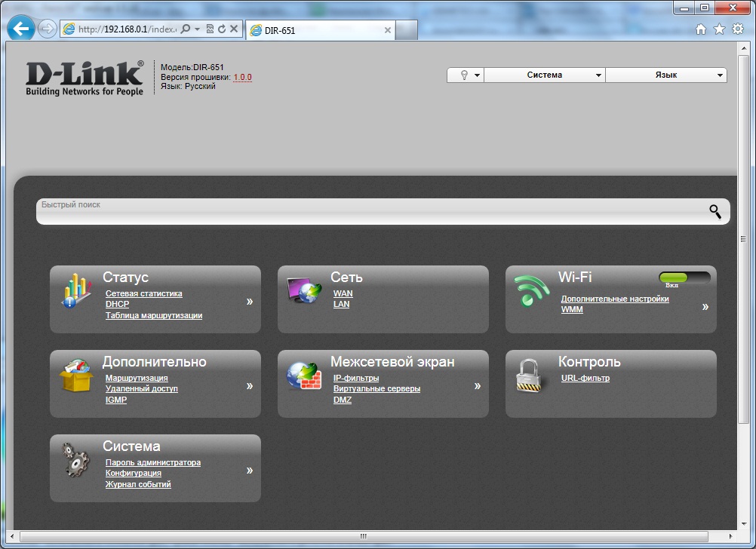Viewport: 756px width, 549px height.
Task: Open the WAN settings link
Action: tap(343, 293)
